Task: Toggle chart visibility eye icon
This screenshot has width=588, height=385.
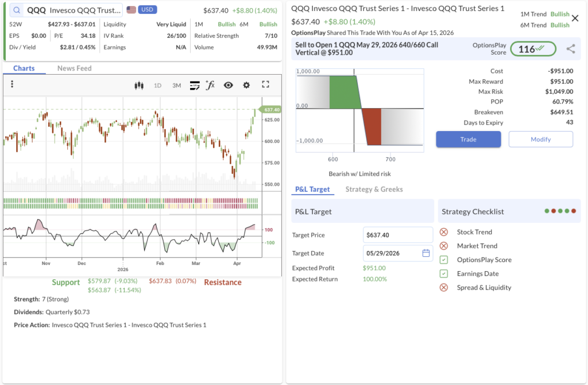Action: [228, 85]
